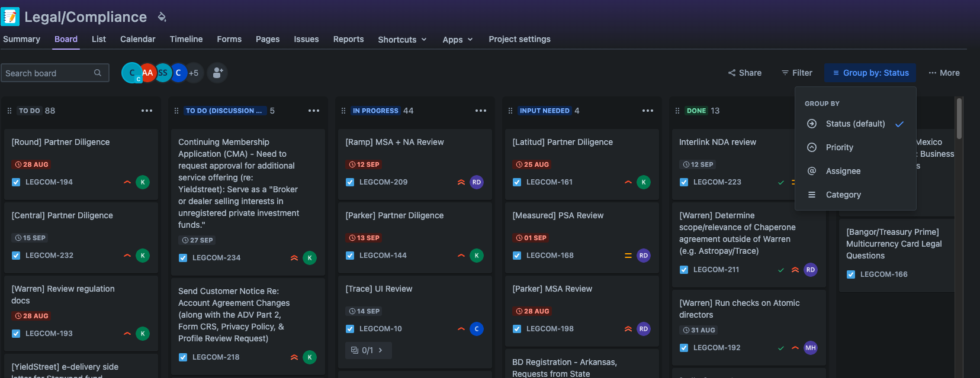The image size is (980, 378).
Task: Click the task type checkbox icon on LEGCOM-234
Action: tap(183, 258)
